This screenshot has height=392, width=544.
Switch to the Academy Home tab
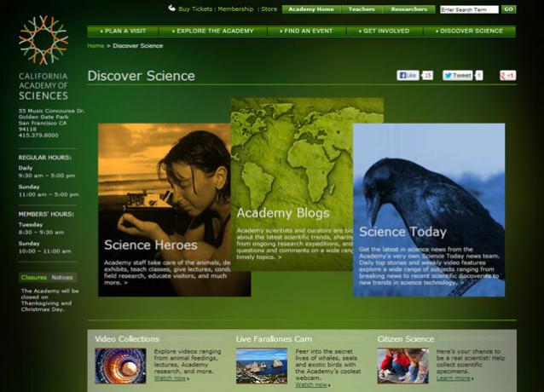(311, 9)
